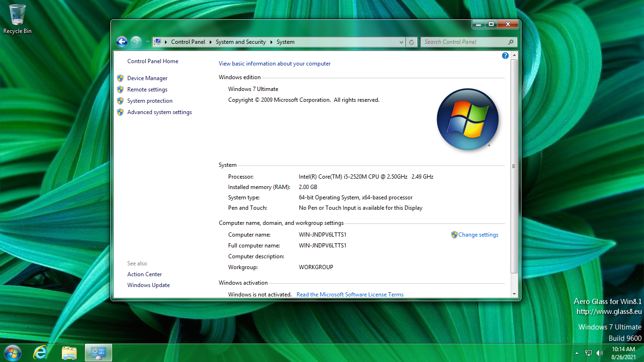Screen dimensions: 644x362
Task: Click the Refresh button beside address bar
Action: point(412,42)
